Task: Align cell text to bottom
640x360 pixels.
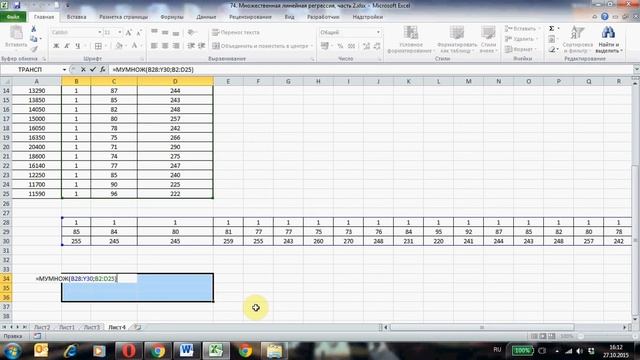Action: [176, 32]
